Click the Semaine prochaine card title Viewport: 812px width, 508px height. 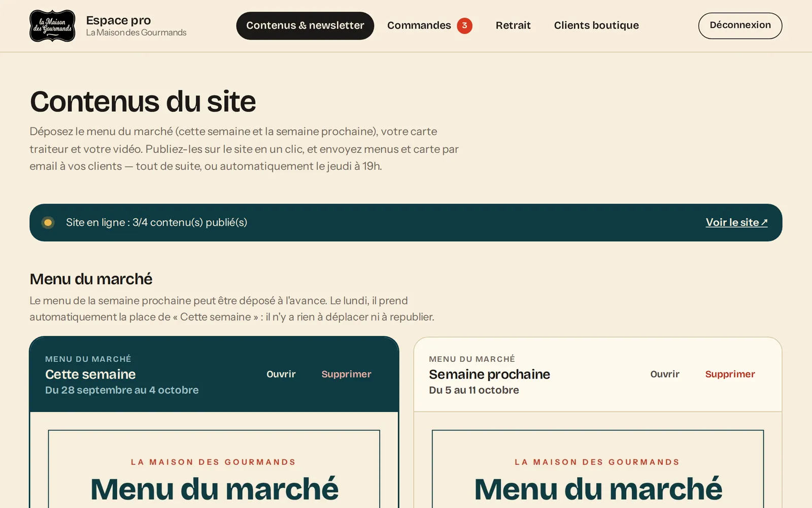(x=489, y=374)
